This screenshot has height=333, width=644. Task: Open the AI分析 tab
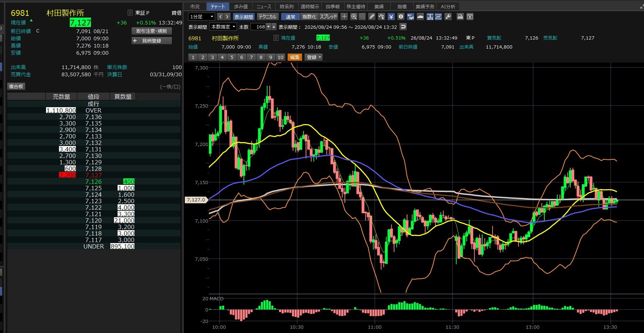[x=448, y=6]
